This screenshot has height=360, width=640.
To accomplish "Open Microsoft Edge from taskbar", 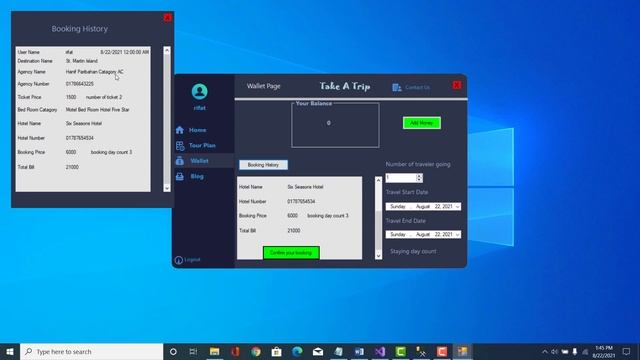I will point(297,351).
